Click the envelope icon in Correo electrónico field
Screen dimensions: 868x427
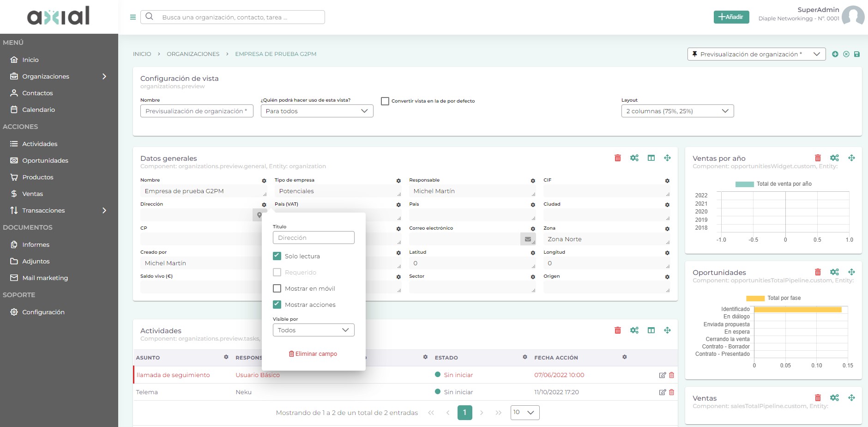click(528, 239)
